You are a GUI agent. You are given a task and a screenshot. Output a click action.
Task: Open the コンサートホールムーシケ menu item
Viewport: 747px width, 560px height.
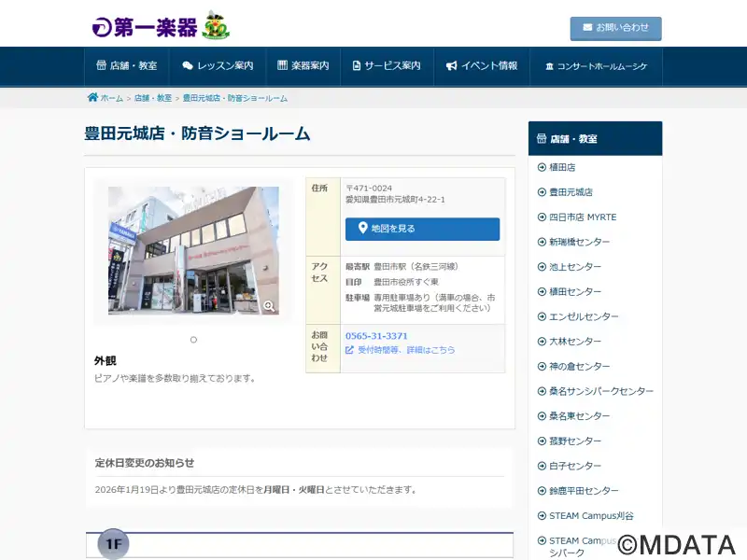pyautogui.click(x=596, y=66)
